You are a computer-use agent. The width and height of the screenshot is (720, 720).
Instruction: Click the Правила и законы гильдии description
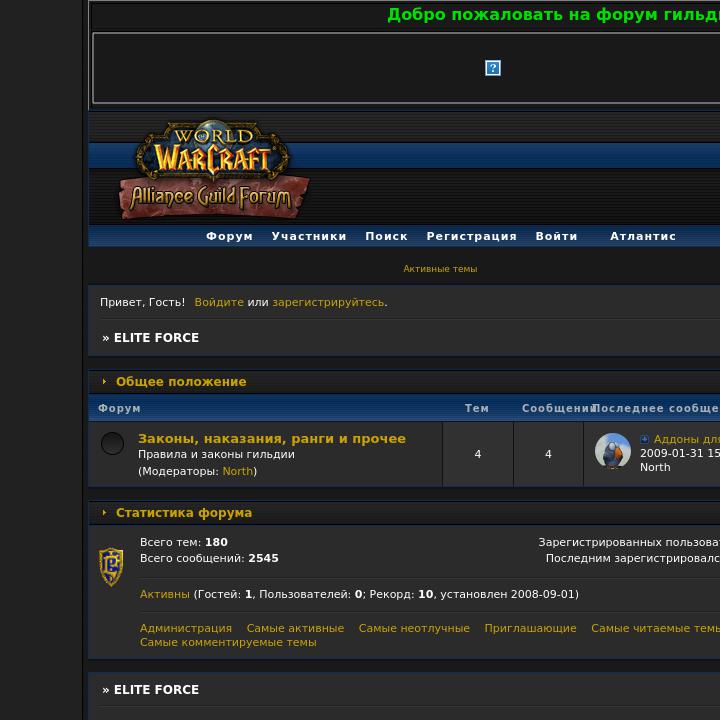(x=216, y=454)
